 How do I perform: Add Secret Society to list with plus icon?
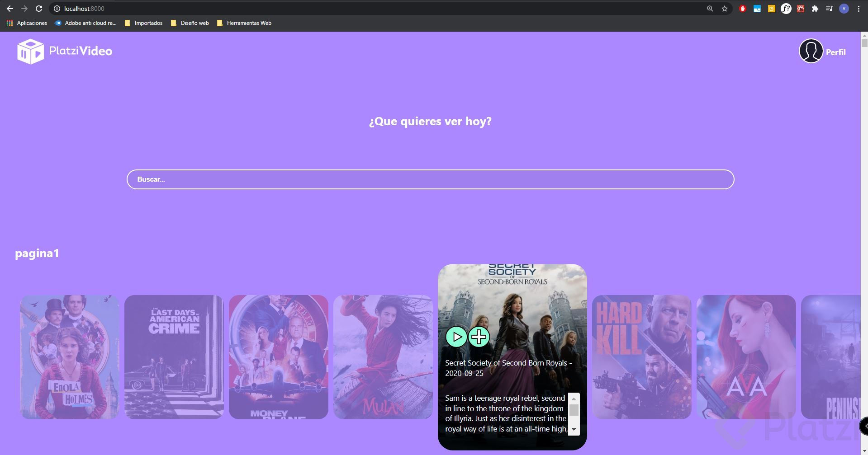(479, 337)
